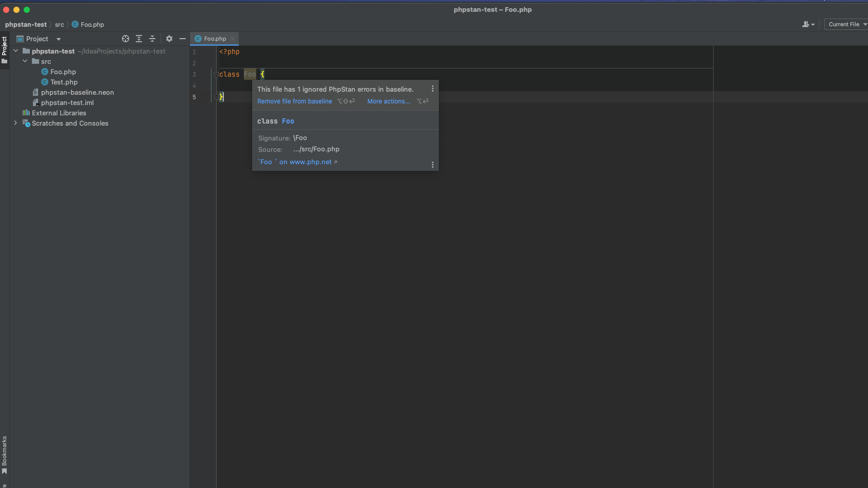
Task: Open More actions in the PhpStan popup
Action: [x=388, y=101]
